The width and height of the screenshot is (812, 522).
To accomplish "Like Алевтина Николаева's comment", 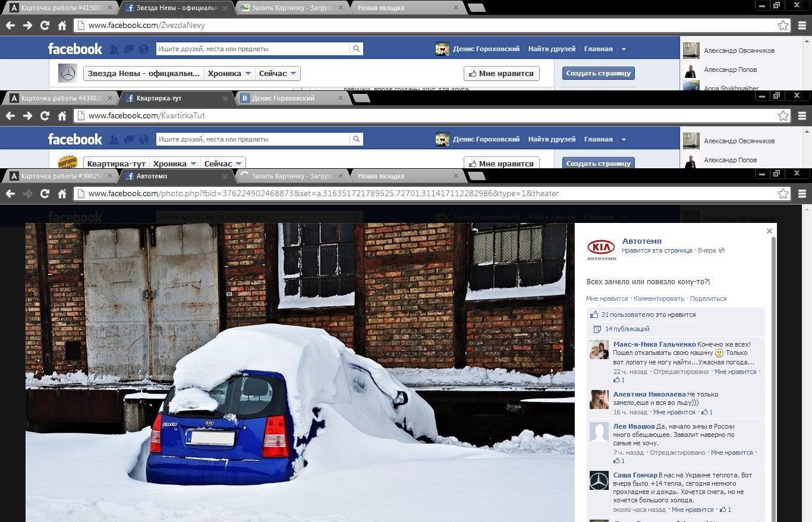I will 673,412.
